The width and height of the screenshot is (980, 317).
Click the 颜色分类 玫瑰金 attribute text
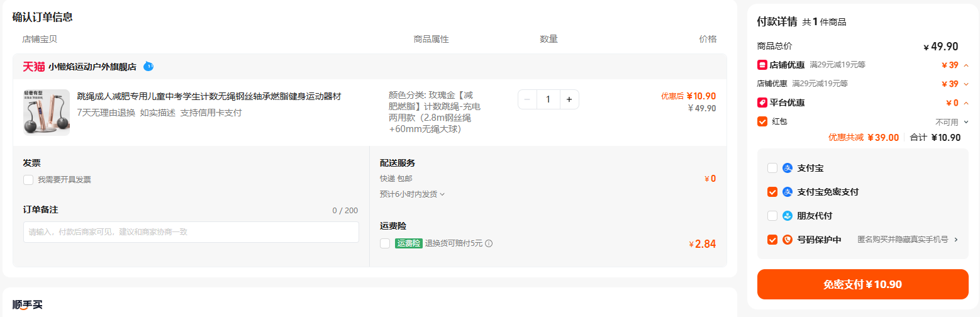click(435, 113)
